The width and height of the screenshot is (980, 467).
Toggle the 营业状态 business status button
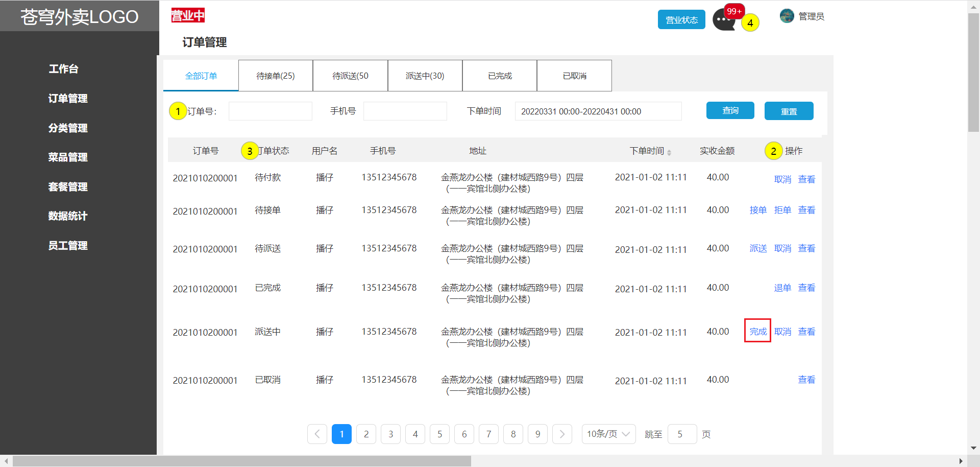(681, 20)
